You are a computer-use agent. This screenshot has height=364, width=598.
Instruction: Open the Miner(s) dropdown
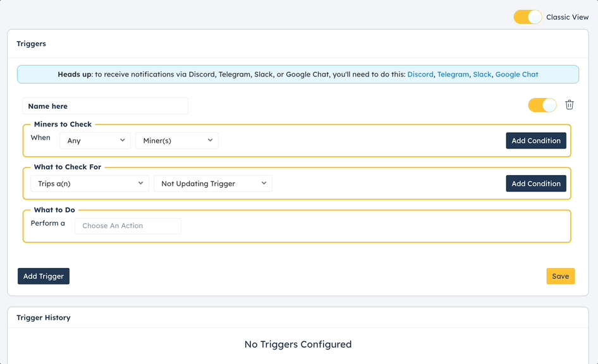(x=177, y=141)
